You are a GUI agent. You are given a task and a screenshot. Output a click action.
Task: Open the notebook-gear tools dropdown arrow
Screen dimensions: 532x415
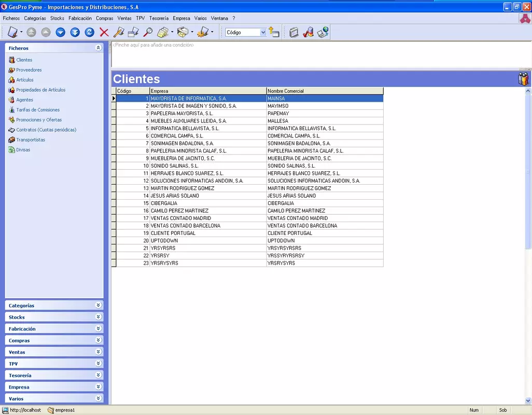tap(213, 32)
